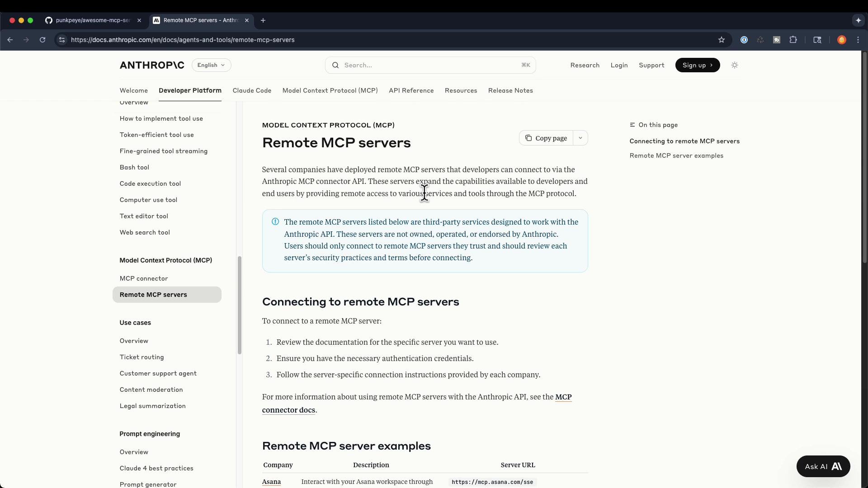Jump to Remote MCP server examples section
Screen dimensions: 868x488
[676, 155]
